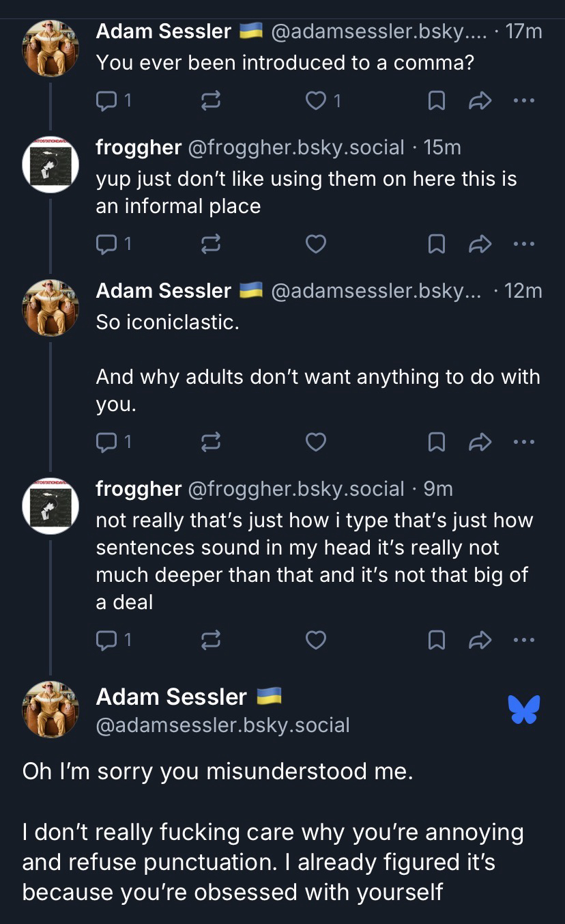This screenshot has width=565, height=924.
Task: Open Adam Sessler's name on 12m post
Action: (164, 291)
